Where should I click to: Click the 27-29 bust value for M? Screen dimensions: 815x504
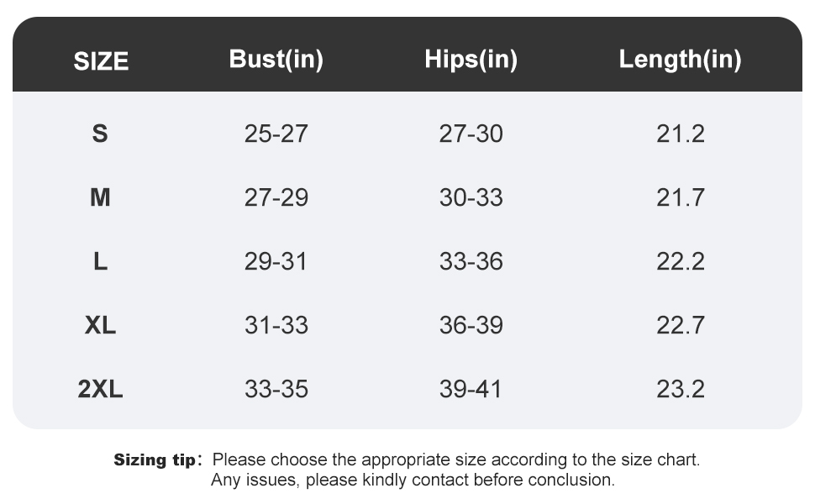coord(276,197)
